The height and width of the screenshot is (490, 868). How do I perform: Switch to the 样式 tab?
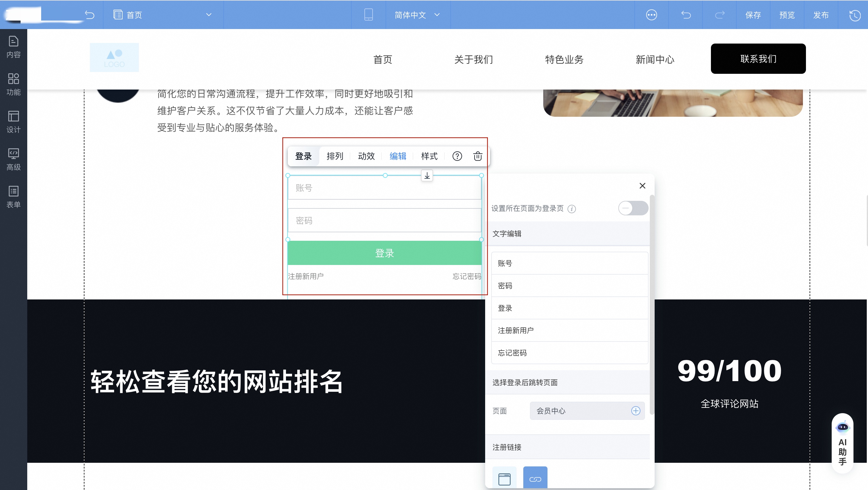tap(429, 156)
